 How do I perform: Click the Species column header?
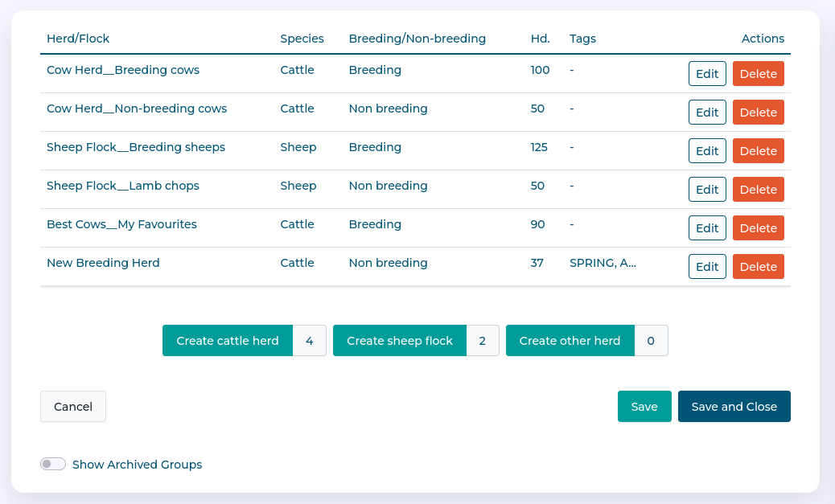(302, 39)
